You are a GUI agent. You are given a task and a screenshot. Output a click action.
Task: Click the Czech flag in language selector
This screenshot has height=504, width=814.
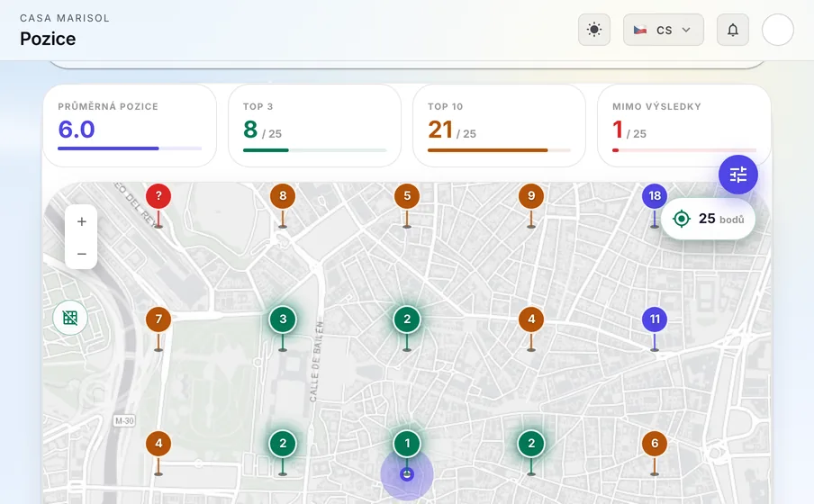[x=640, y=30]
